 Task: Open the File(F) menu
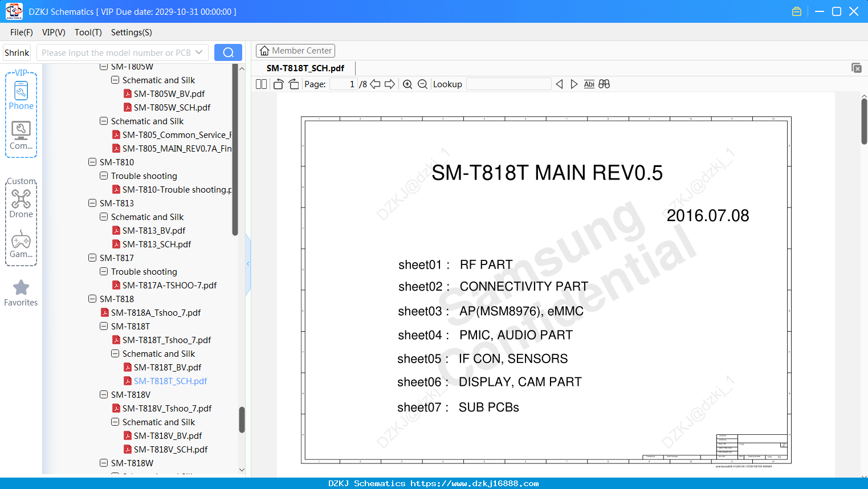pos(22,32)
